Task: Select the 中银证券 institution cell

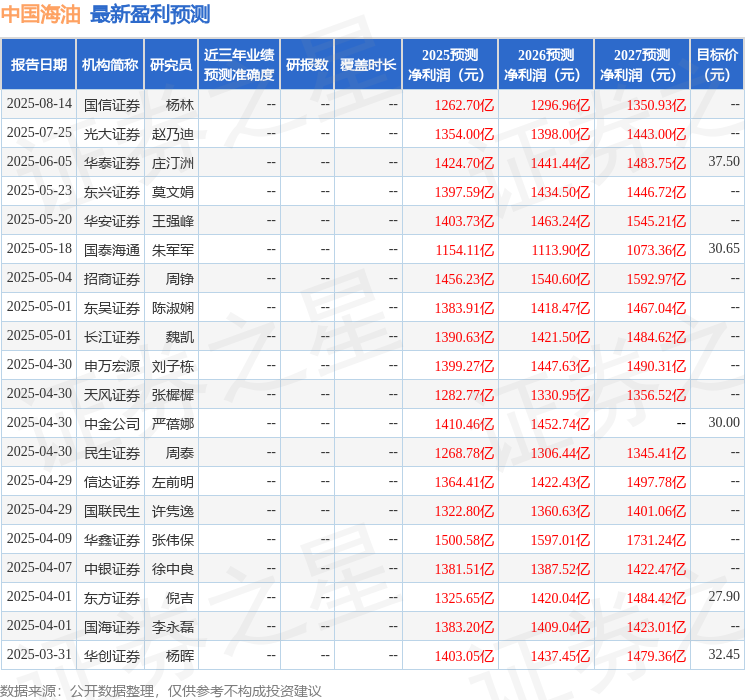Action: click(x=112, y=569)
